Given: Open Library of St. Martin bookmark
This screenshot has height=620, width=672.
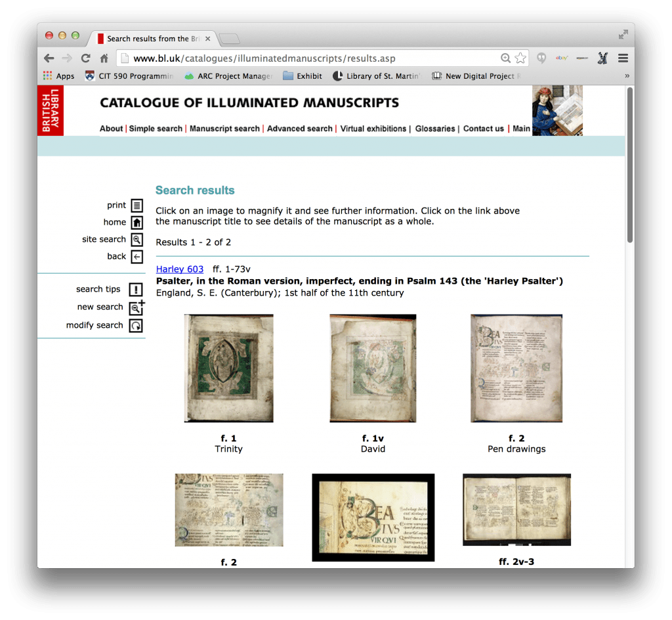Looking at the screenshot, I should (377, 76).
